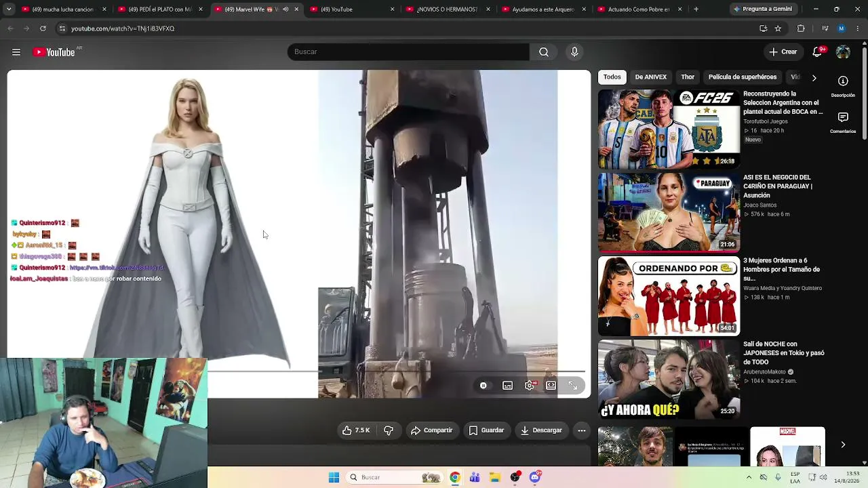Click the 'Pregunta a Gemini' button
This screenshot has width=868, height=488.
(763, 9)
